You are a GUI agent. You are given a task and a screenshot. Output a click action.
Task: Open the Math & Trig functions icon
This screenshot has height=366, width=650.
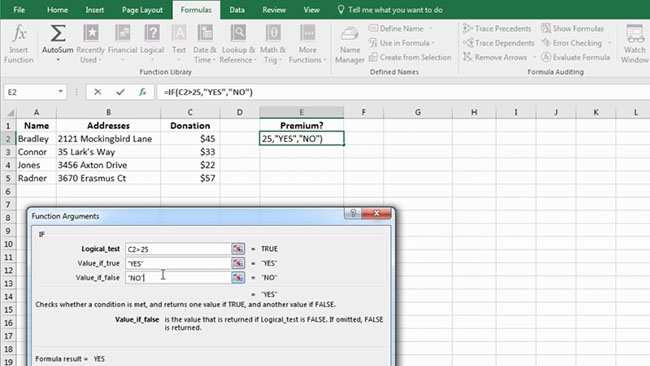pyautogui.click(x=273, y=33)
